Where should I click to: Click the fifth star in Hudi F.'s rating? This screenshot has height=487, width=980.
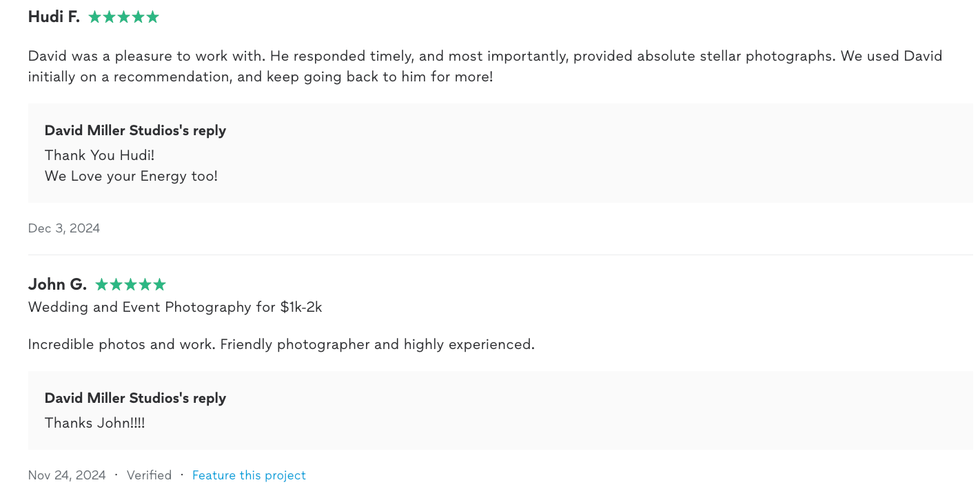click(x=152, y=17)
